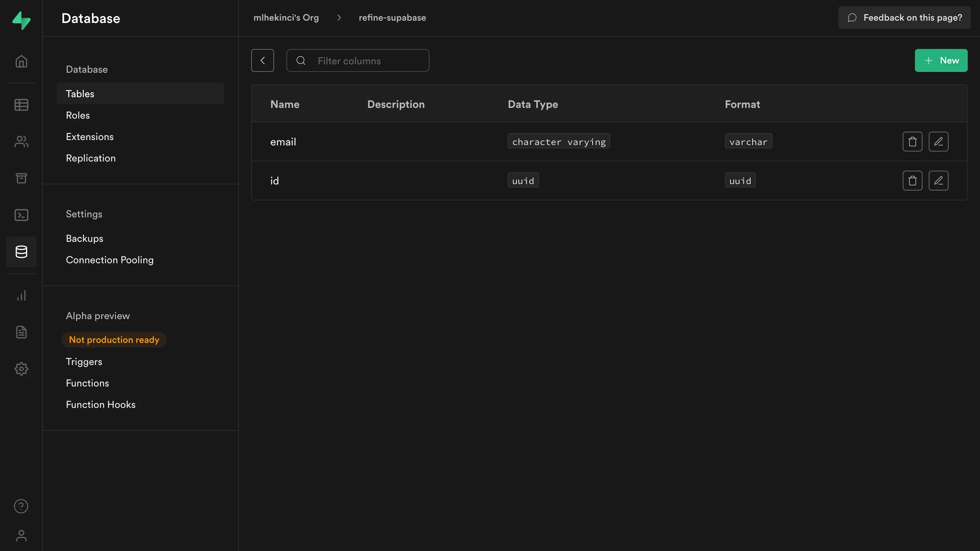Go back with the chevron button
The width and height of the screenshot is (980, 551).
[263, 60]
